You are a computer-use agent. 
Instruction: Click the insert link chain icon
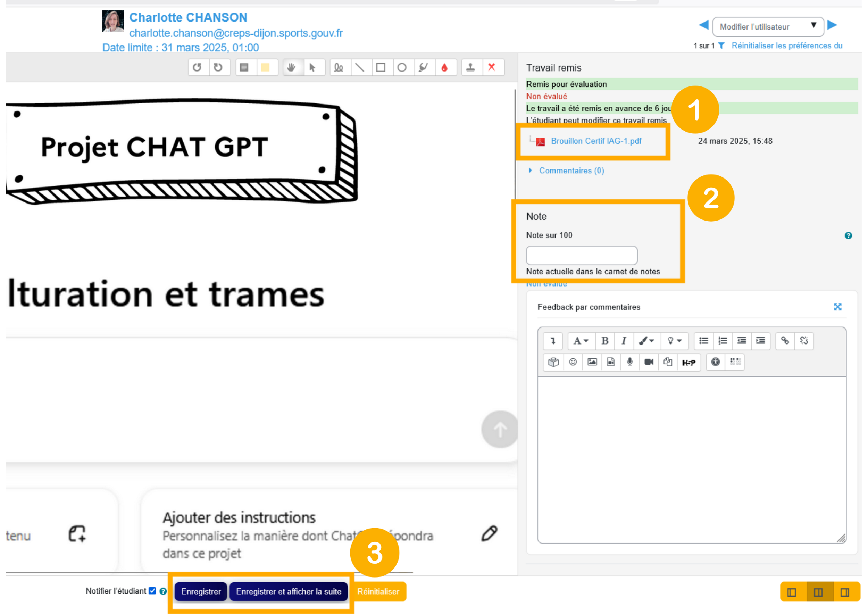point(786,341)
